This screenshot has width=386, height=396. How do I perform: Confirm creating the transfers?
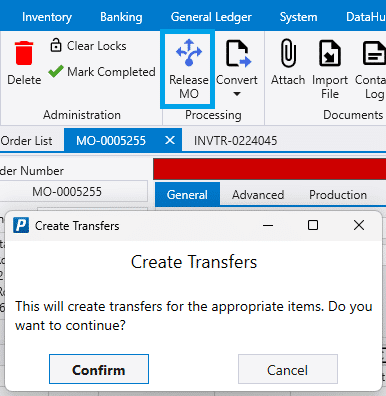point(99,369)
